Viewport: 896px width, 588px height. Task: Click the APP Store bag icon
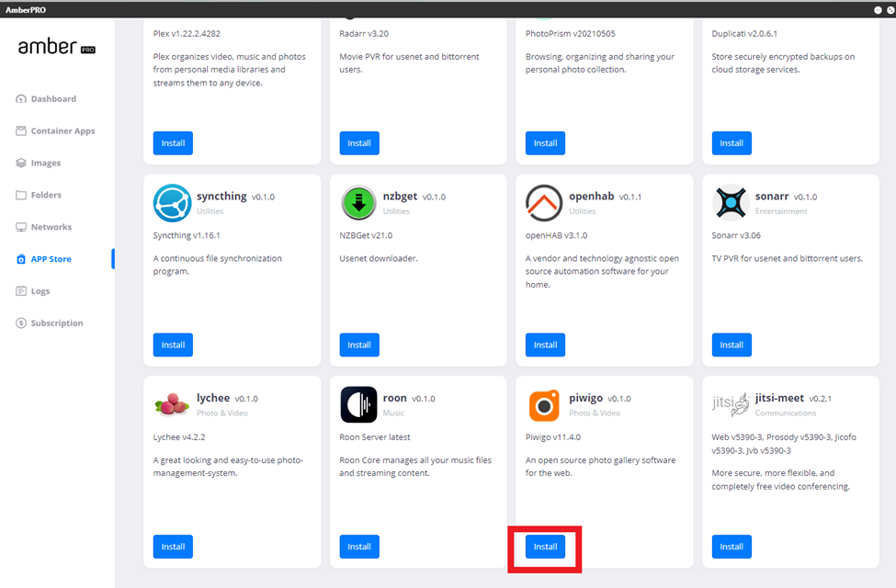[x=21, y=259]
